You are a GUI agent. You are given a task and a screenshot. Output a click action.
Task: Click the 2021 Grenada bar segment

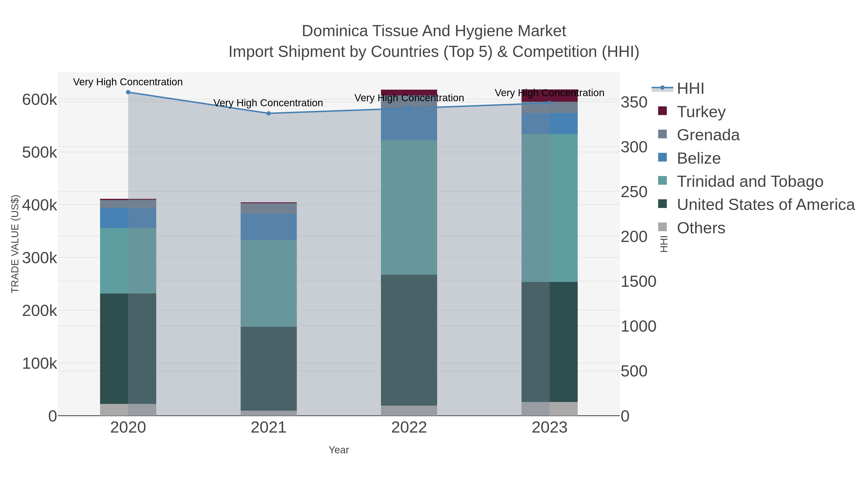pyautogui.click(x=269, y=208)
